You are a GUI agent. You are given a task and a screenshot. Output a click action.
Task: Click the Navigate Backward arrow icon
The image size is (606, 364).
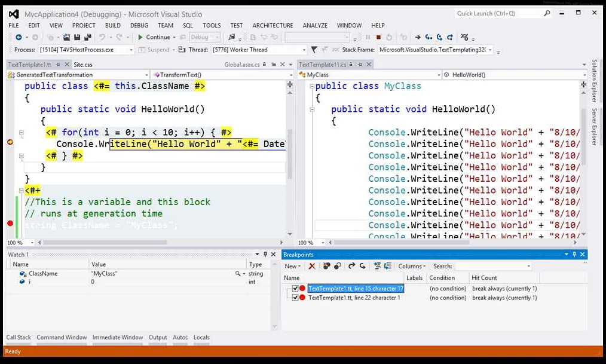coord(19,37)
